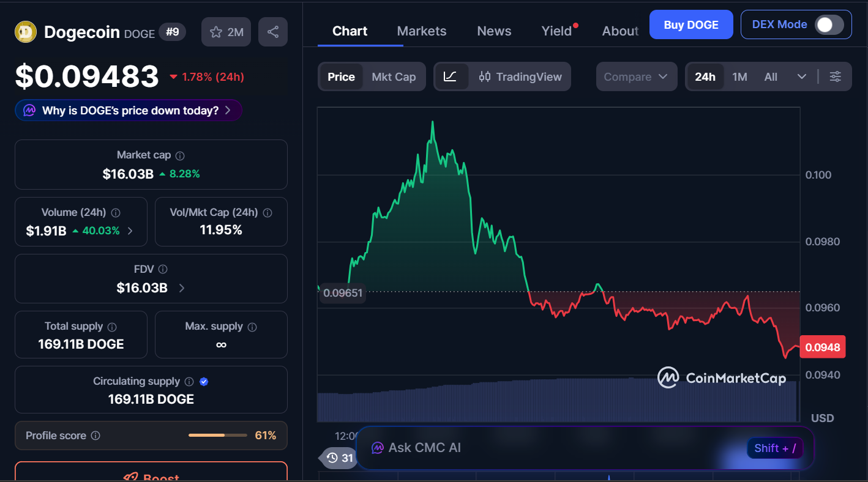Expand the timeframe chevron next to All
Viewport: 868px width, 482px height.
pyautogui.click(x=803, y=76)
